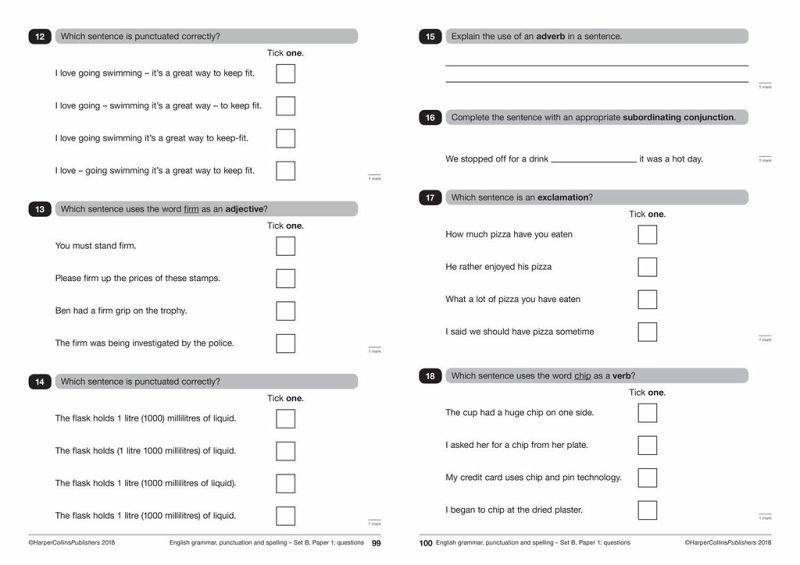Tick 'The flask holds 1 litre (1000 millilitres) of liquid.'
This screenshot has height=565, width=800.
(x=285, y=516)
